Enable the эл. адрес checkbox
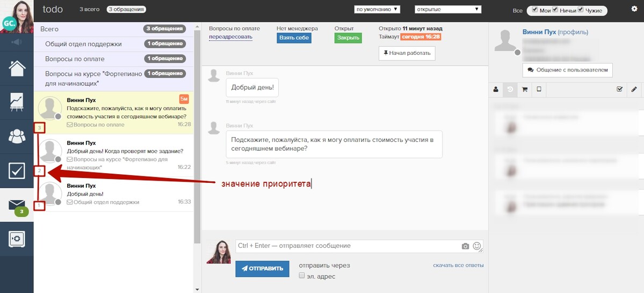This screenshot has height=293, width=644. pyautogui.click(x=302, y=275)
